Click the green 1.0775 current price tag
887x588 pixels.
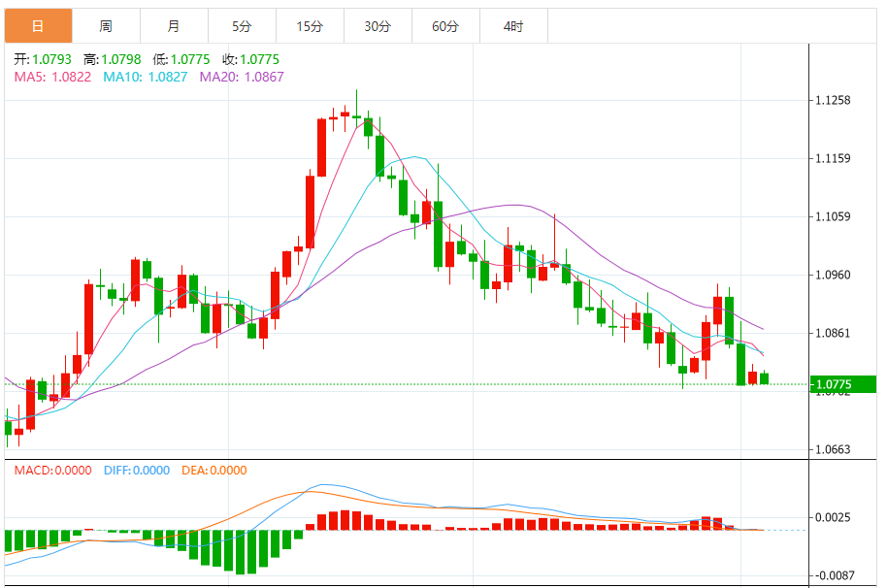click(843, 384)
